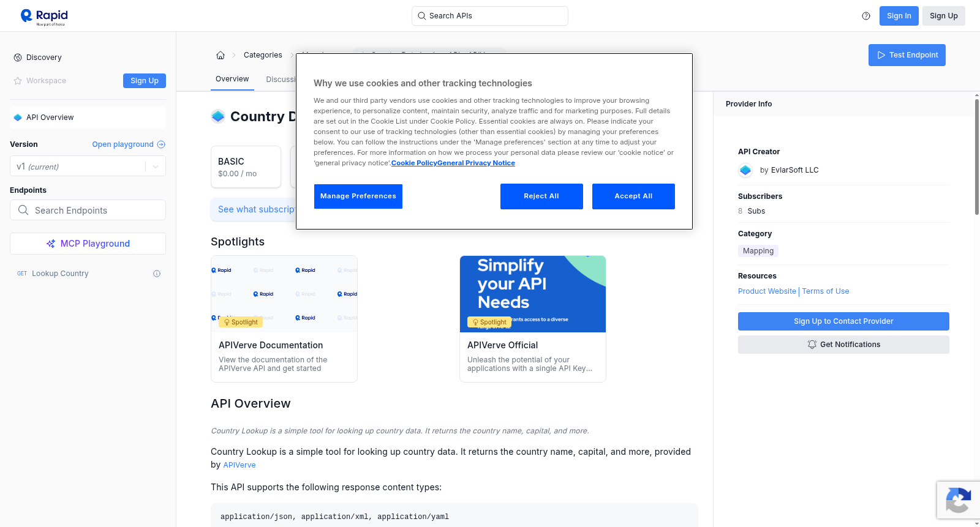The height and width of the screenshot is (527, 980).
Task: Click Sign Up to Contact Provider
Action: click(x=843, y=321)
